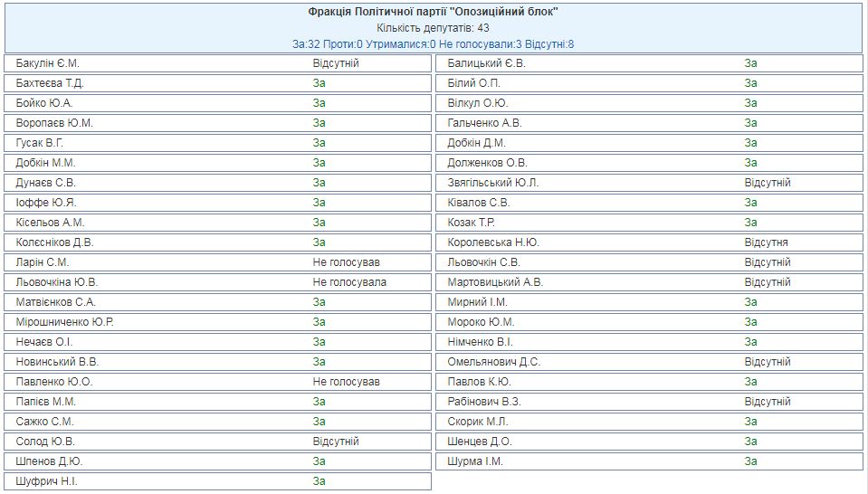Click on Мартовицький А.В. row name
The height and width of the screenshot is (494, 868).
[x=495, y=282]
